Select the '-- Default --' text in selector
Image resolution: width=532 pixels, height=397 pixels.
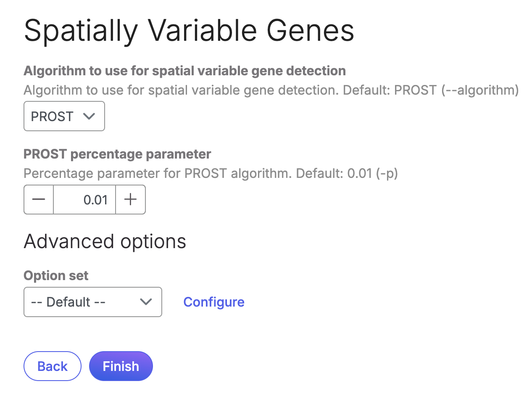tap(68, 302)
